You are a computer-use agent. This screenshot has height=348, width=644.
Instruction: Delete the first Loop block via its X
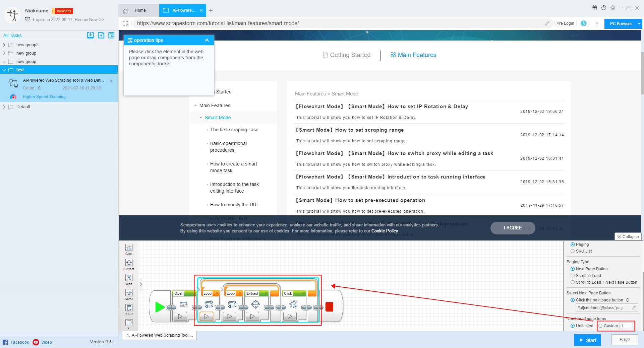click(x=217, y=293)
